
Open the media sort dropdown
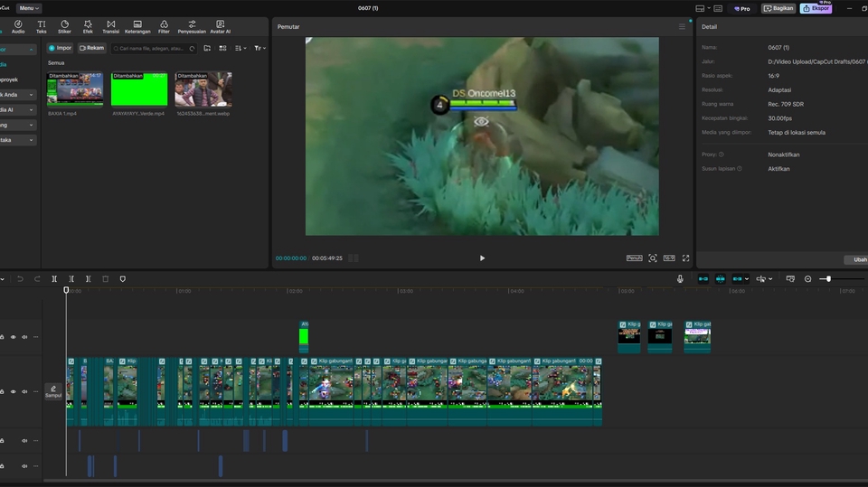tap(241, 48)
